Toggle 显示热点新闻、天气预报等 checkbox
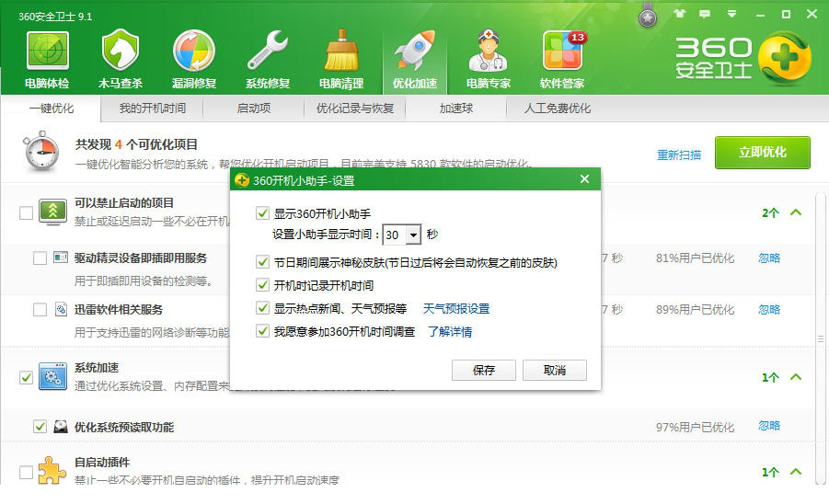Image resolution: width=829 pixels, height=504 pixels. pos(262,308)
